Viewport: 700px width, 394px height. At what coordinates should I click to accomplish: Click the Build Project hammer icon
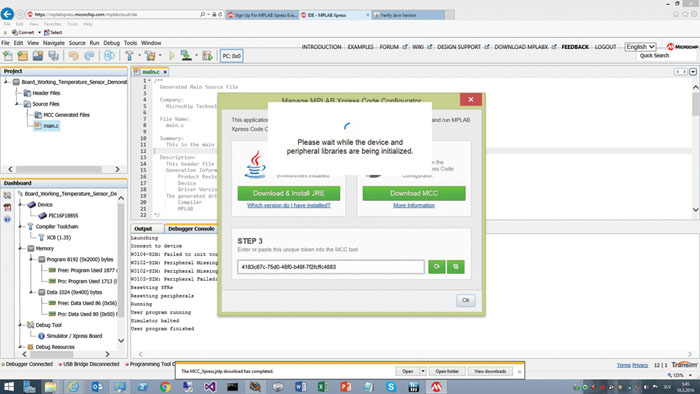click(129, 56)
